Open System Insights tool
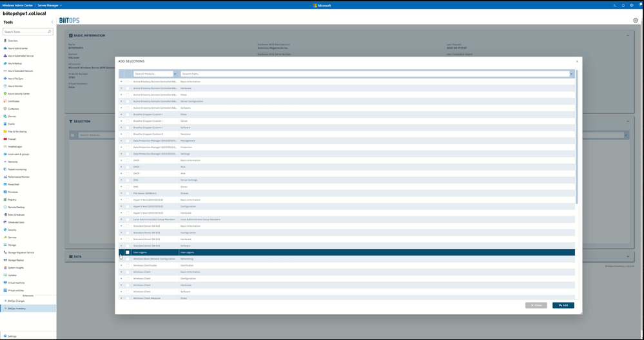Image resolution: width=644 pixels, height=340 pixels. 15,268
